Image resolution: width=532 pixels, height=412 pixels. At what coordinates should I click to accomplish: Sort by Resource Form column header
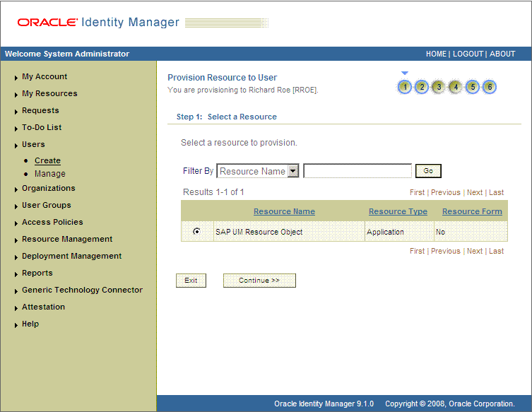(472, 211)
